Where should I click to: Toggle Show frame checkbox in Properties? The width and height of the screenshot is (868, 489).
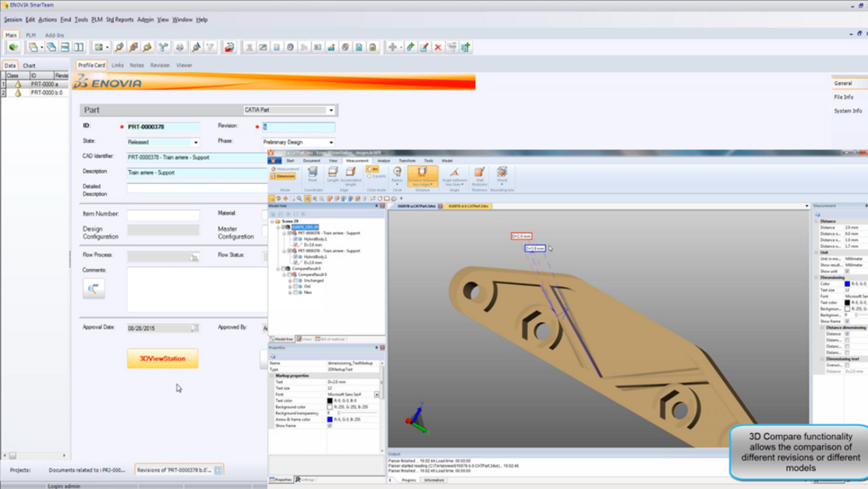330,426
